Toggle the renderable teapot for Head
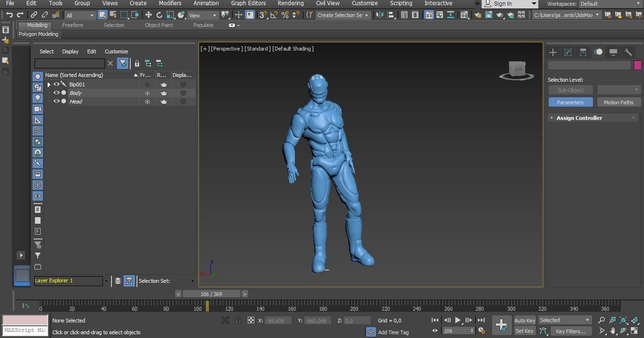 pyautogui.click(x=163, y=101)
